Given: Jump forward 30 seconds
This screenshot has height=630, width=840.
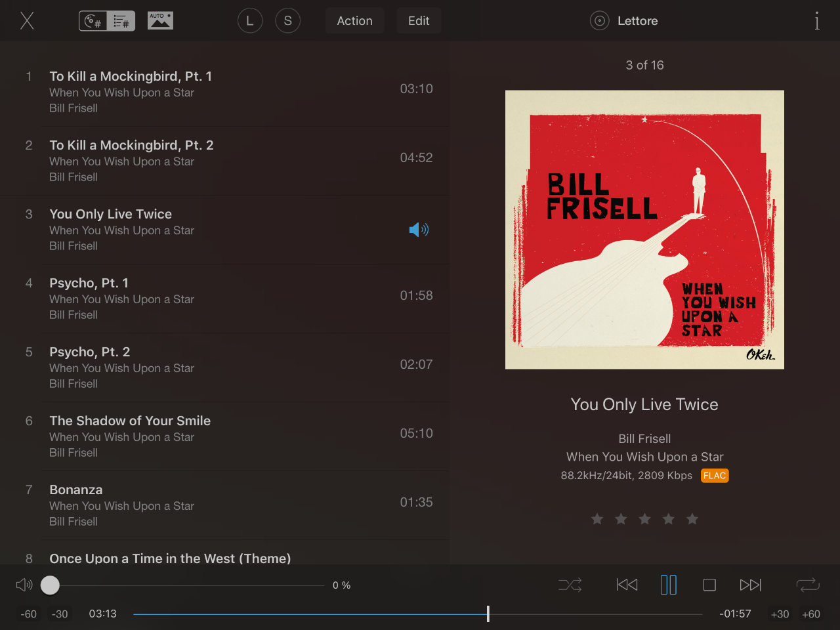Looking at the screenshot, I should 780,614.
